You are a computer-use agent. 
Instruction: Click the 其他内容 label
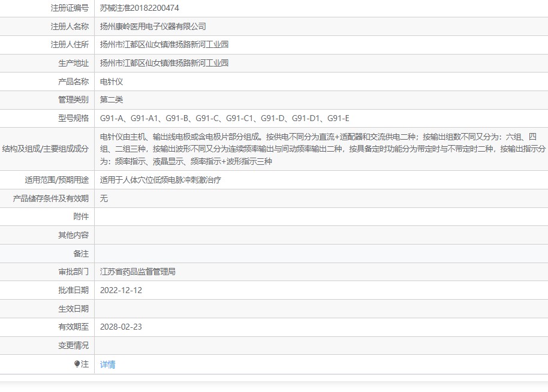[x=73, y=235]
